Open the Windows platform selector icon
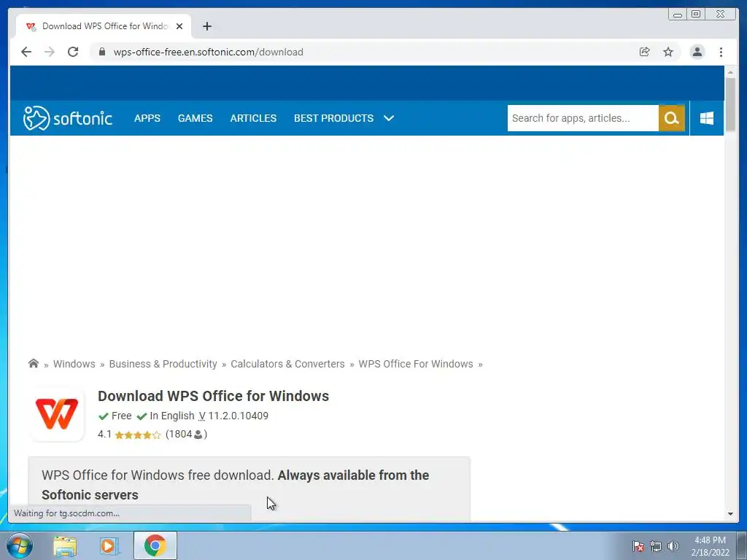Image resolution: width=747 pixels, height=560 pixels. 707,118
